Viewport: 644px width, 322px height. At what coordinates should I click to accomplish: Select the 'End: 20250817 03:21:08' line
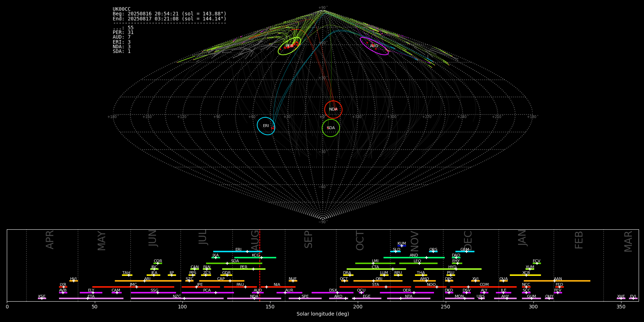pos(170,19)
